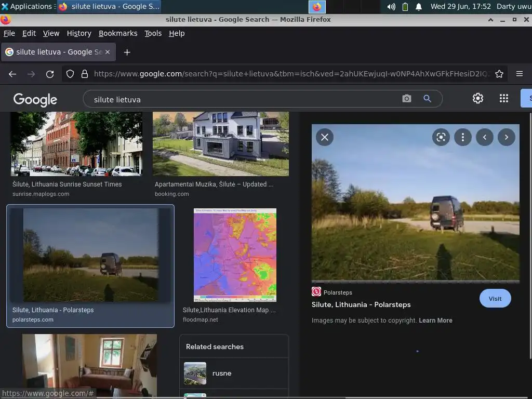The height and width of the screenshot is (399, 532).
Task: Show next image in preview
Action: (x=506, y=137)
